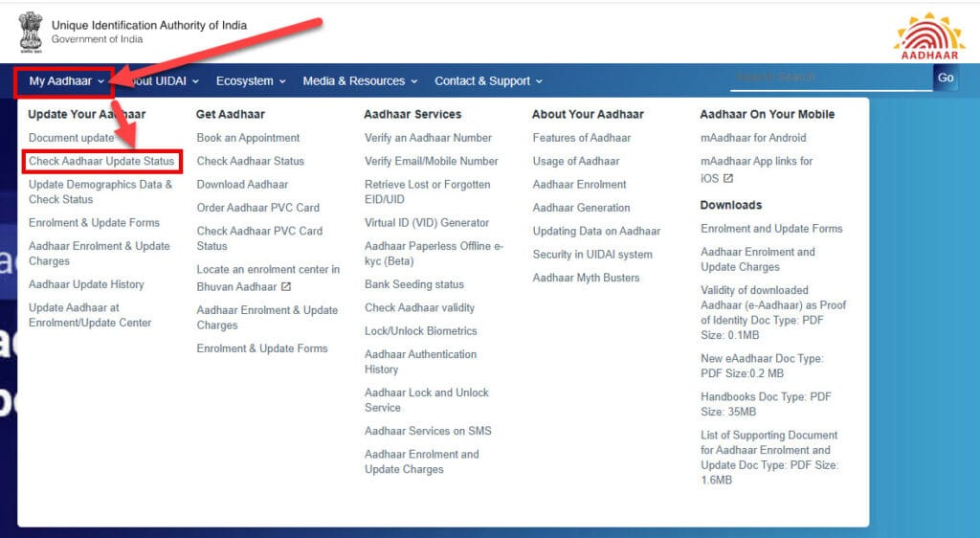Screen dimensions: 980x538
Task: Click the About Your Aadhaar column heading
Action: pos(588,114)
